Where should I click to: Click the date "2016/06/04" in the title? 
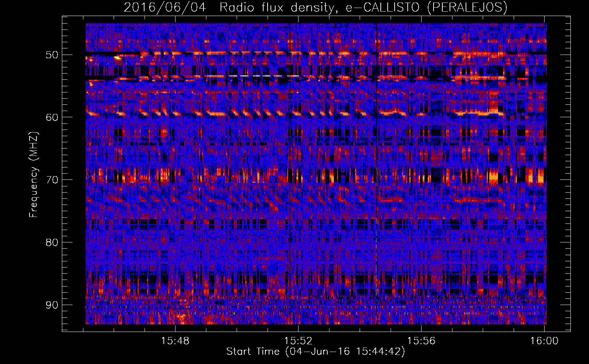click(165, 7)
